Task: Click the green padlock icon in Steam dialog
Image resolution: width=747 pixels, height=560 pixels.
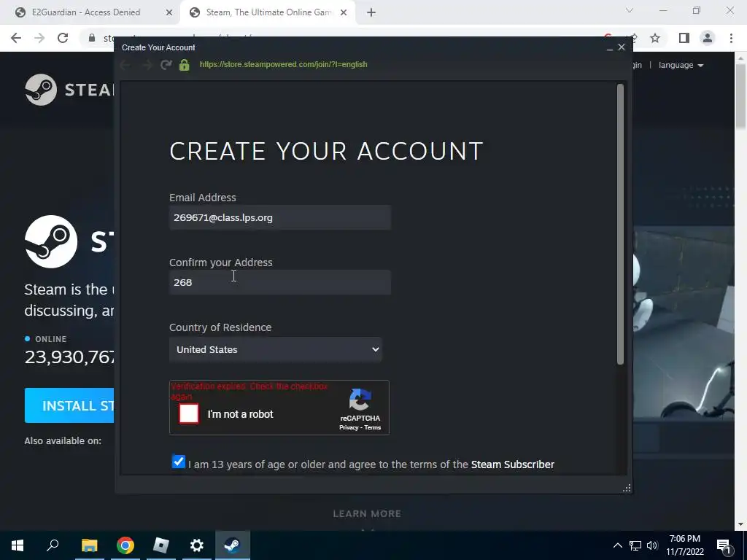Action: click(x=185, y=65)
